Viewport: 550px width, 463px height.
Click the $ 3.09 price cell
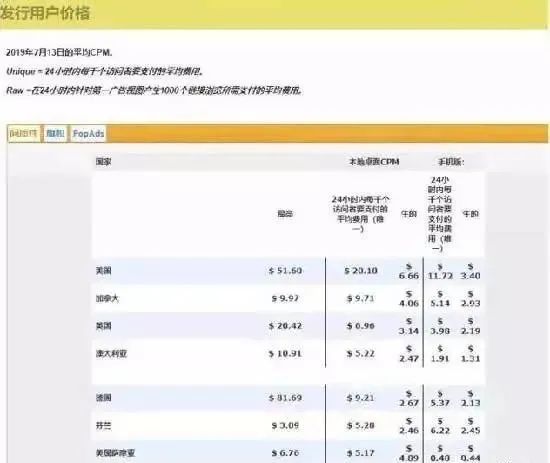click(x=285, y=425)
